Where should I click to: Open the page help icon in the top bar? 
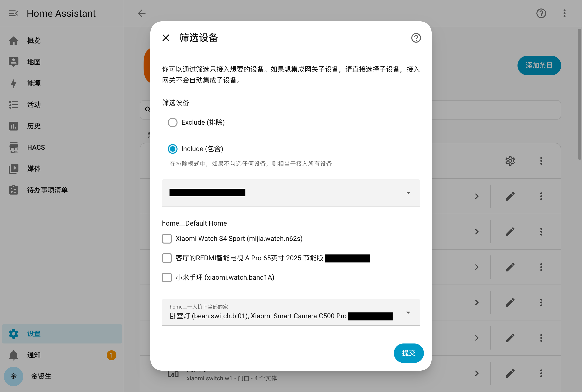(541, 13)
